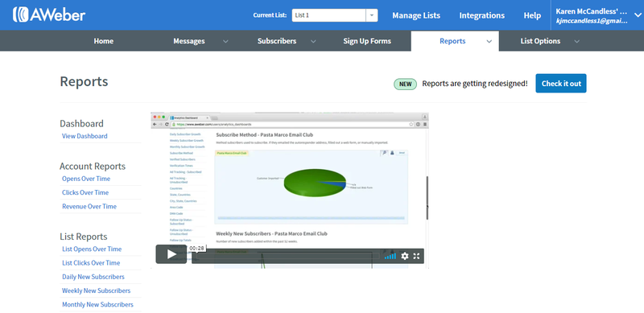The height and width of the screenshot is (313, 644).
Task: Open Opens Over Time report
Action: coord(86,179)
